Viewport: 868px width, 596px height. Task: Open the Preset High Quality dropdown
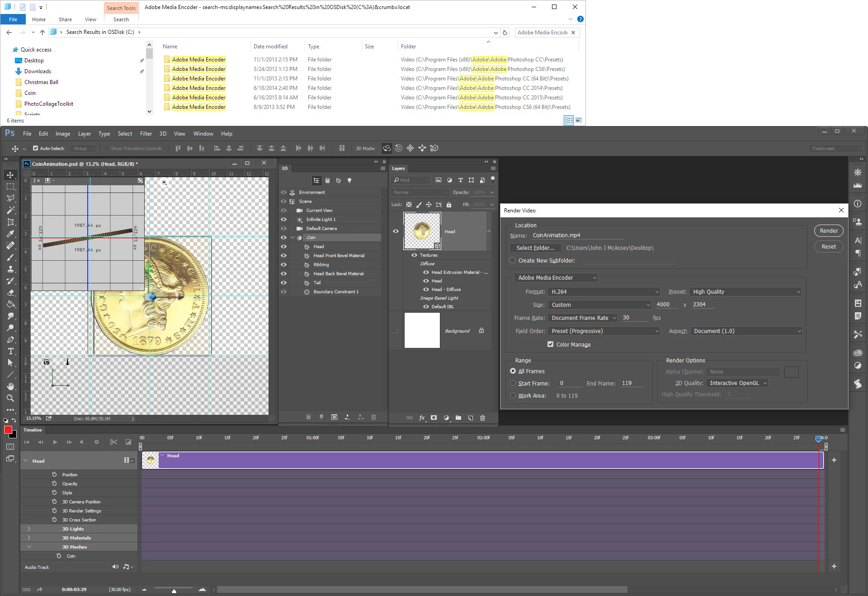pos(746,292)
